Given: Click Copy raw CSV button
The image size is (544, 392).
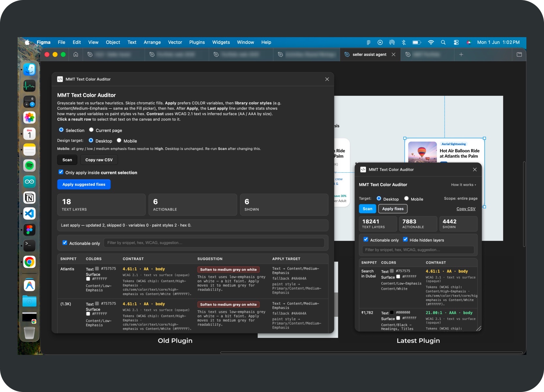Looking at the screenshot, I should click(99, 160).
